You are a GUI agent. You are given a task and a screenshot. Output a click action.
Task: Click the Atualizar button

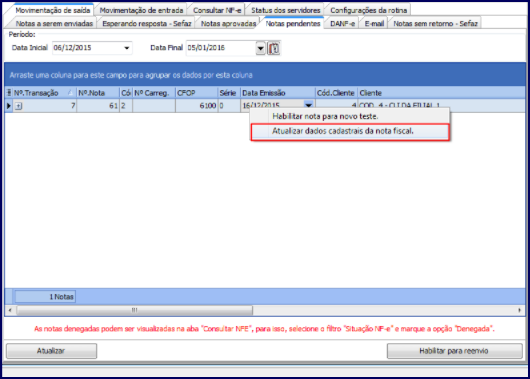click(51, 351)
